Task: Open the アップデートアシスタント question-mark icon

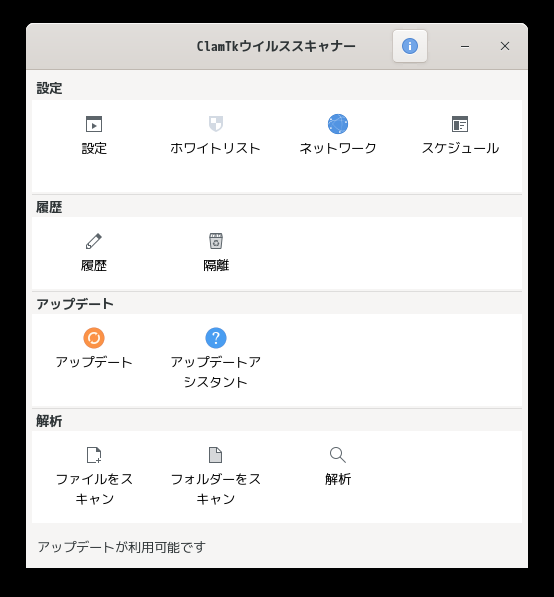Action: tap(216, 338)
